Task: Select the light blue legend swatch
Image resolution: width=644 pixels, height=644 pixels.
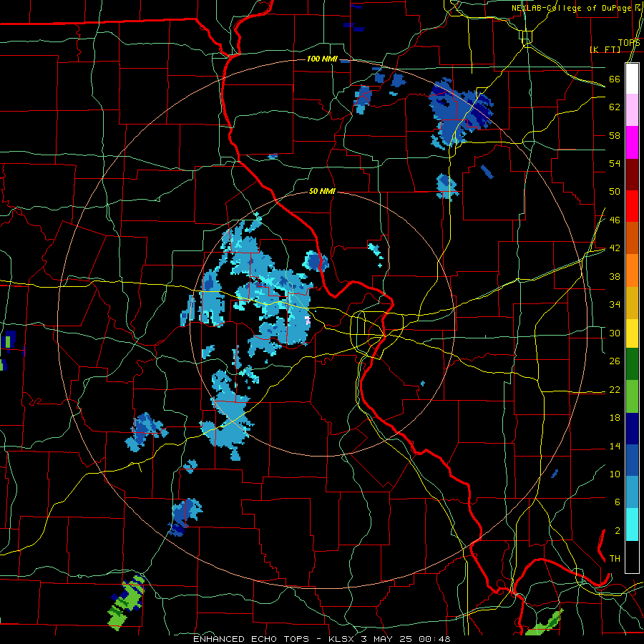Action: pyautogui.click(x=632, y=493)
